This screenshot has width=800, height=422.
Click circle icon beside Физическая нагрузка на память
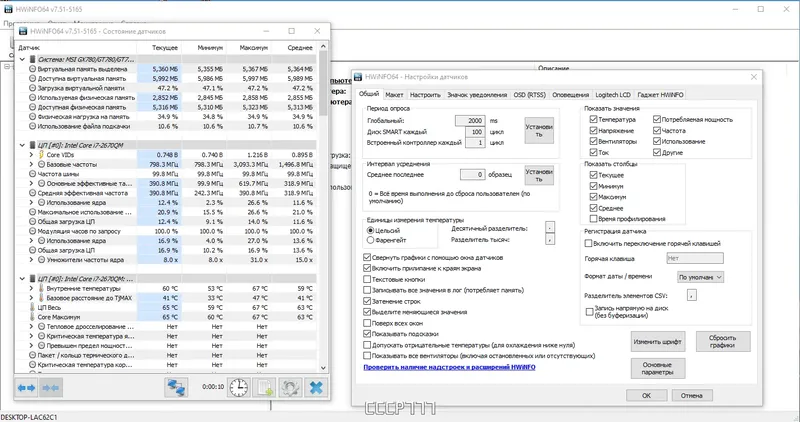coord(33,116)
